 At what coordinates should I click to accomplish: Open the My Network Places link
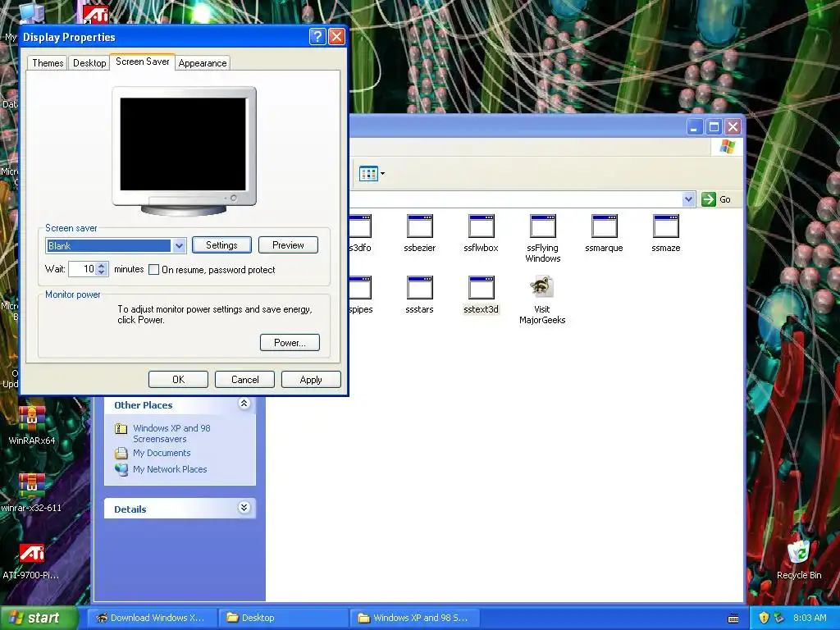pyautogui.click(x=170, y=469)
